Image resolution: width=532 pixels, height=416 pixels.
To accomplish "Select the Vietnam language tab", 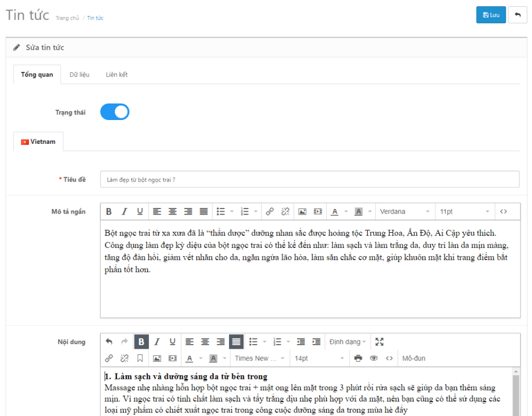I will click(38, 142).
